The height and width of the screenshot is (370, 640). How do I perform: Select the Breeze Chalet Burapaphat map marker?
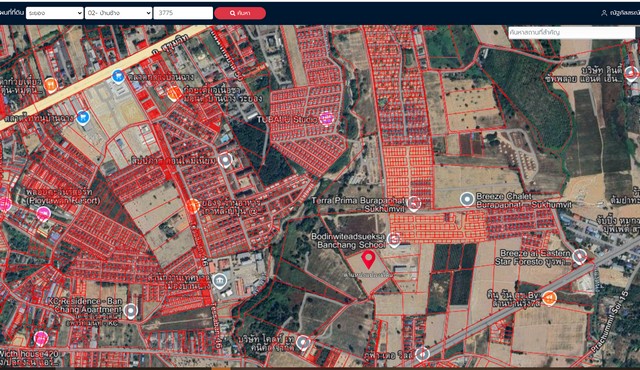[x=467, y=199]
